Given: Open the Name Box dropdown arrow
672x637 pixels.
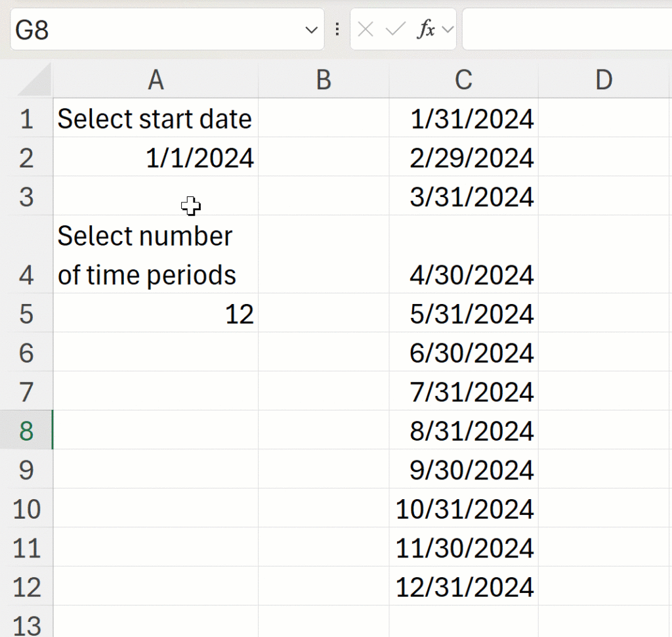Looking at the screenshot, I should (x=311, y=30).
